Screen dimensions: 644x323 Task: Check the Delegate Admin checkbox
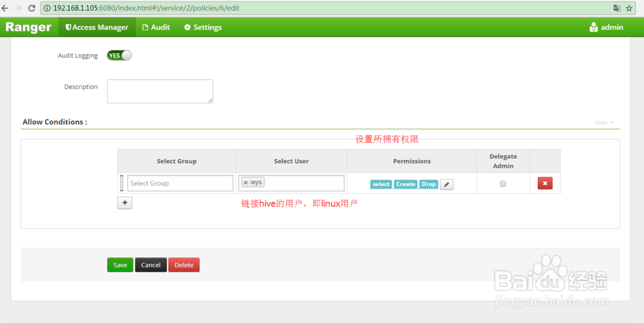(503, 184)
